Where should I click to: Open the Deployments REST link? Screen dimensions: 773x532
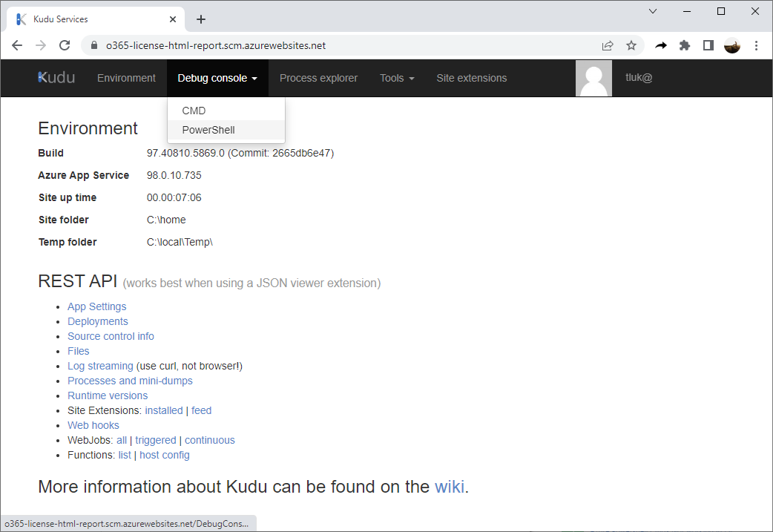pos(98,321)
